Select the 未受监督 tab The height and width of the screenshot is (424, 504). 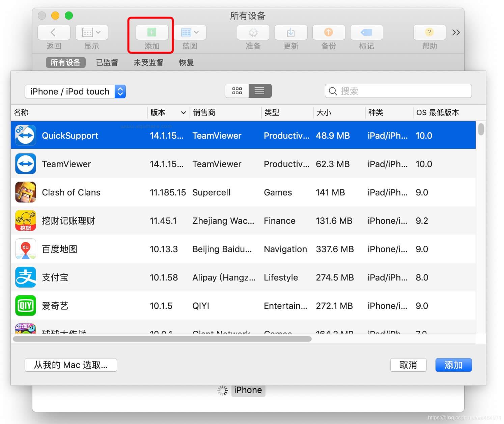tap(148, 62)
